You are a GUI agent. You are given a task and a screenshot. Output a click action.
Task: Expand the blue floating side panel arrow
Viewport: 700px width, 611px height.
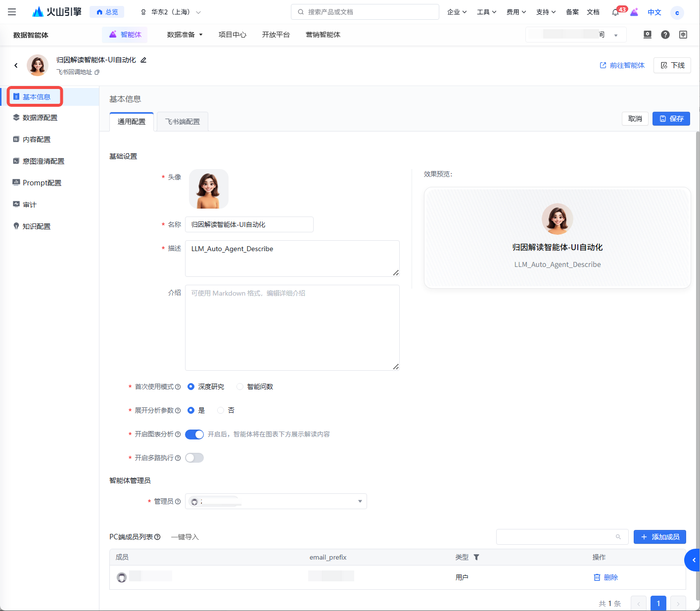click(x=693, y=560)
